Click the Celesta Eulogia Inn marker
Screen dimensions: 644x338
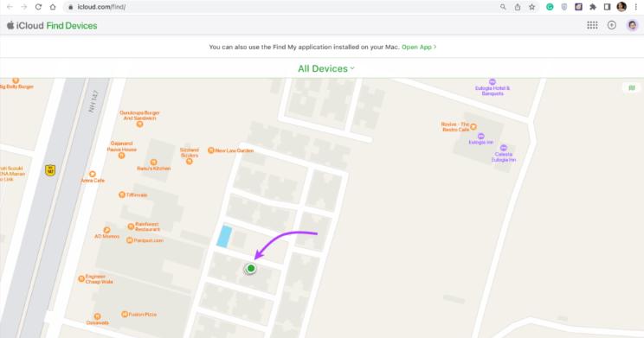click(504, 148)
